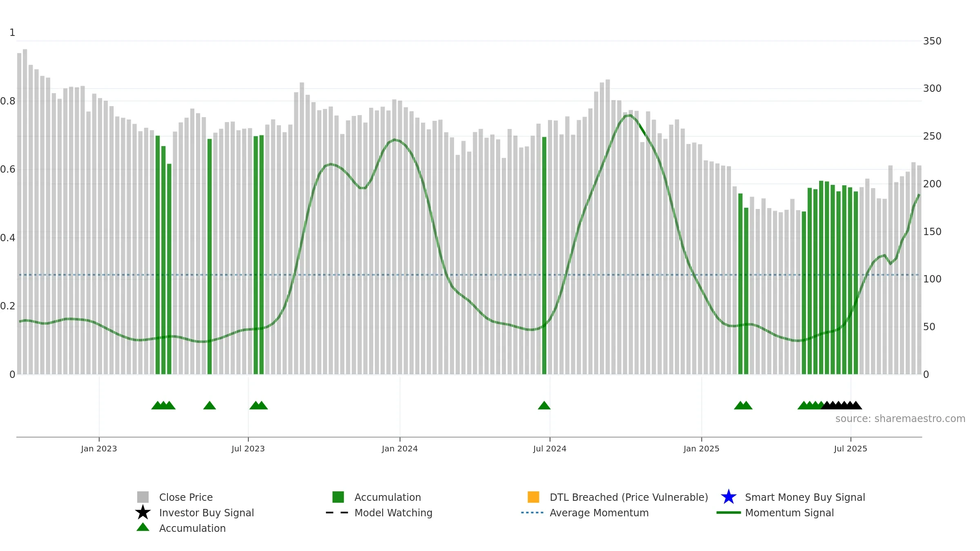Click the Jan 2024 axis label

tap(400, 449)
